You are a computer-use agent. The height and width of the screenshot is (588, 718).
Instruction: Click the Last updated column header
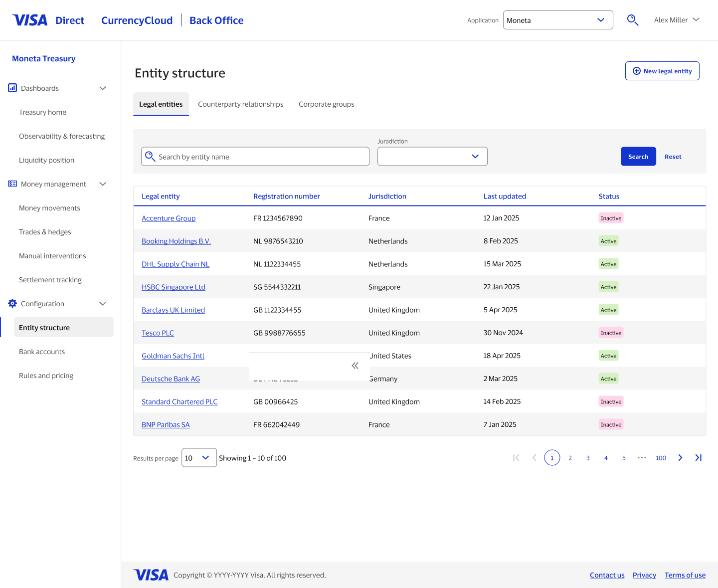click(505, 196)
